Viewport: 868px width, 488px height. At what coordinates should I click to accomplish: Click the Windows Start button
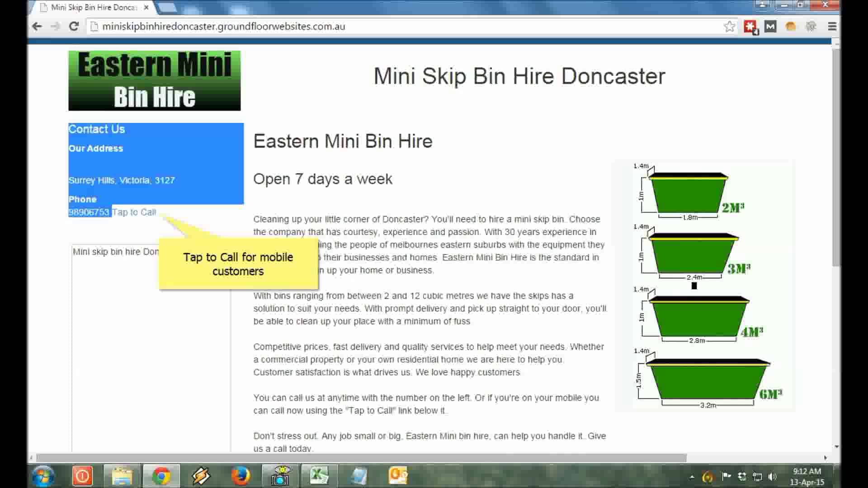pos(43,475)
